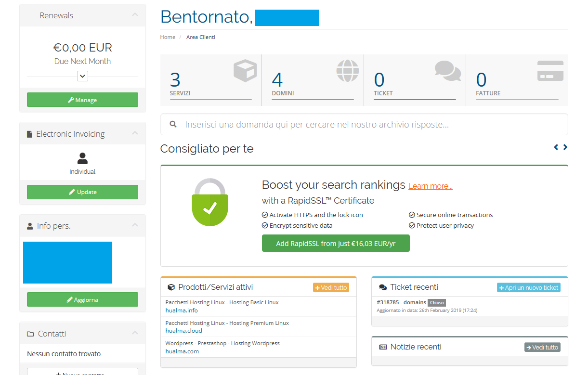Collapse the Electronic Invoicing panel

pos(135,134)
